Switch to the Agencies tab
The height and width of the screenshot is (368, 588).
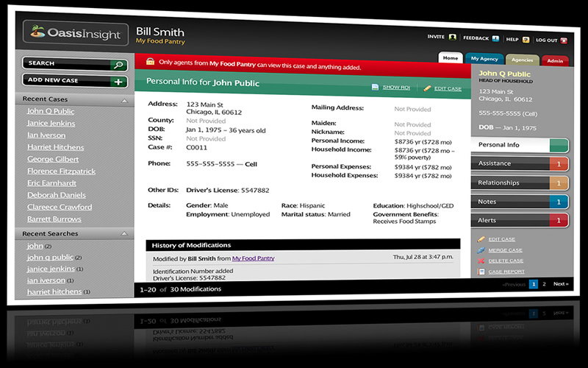pos(523,60)
